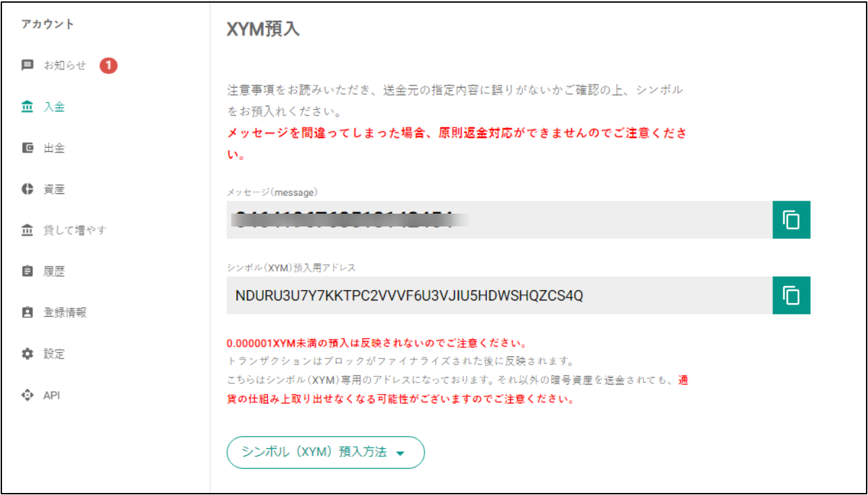This screenshot has height=495, width=868.
Task: Click the intro text starting 注意事項をお読みいただき
Action: point(455,100)
